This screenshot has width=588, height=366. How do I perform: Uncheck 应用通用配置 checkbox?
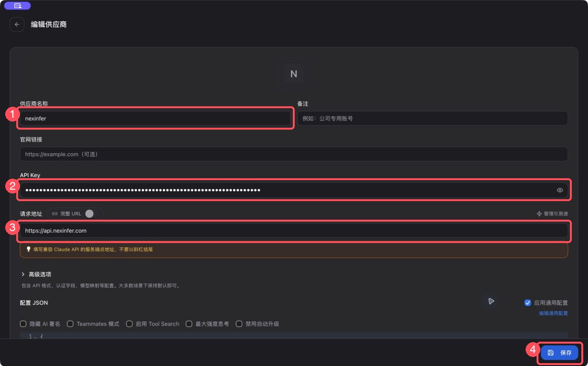tap(528, 303)
